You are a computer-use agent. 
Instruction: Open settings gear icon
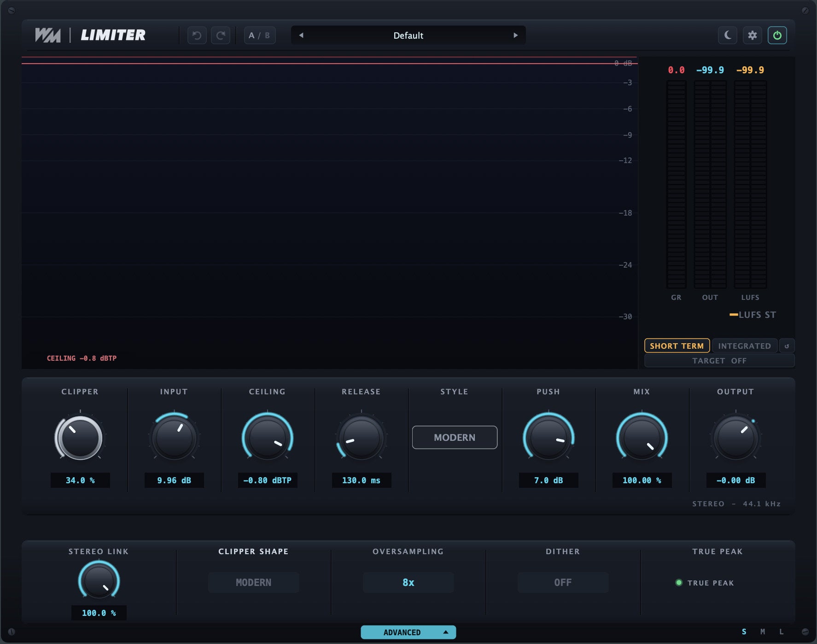click(753, 35)
